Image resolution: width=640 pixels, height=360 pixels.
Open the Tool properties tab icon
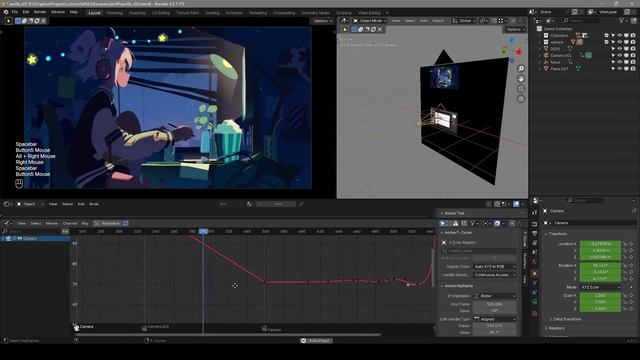pyautogui.click(x=535, y=213)
